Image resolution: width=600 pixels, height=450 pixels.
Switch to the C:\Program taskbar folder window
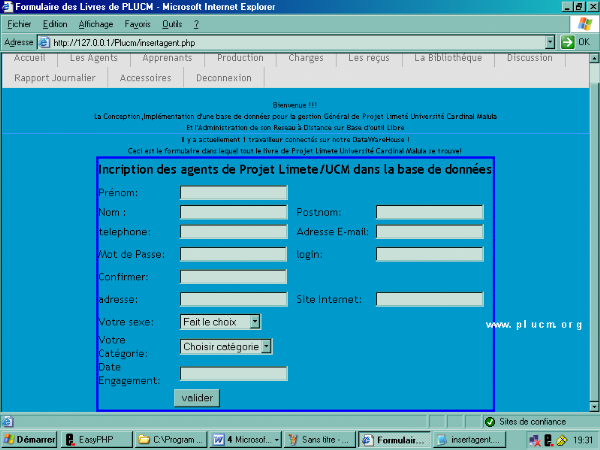[171, 440]
